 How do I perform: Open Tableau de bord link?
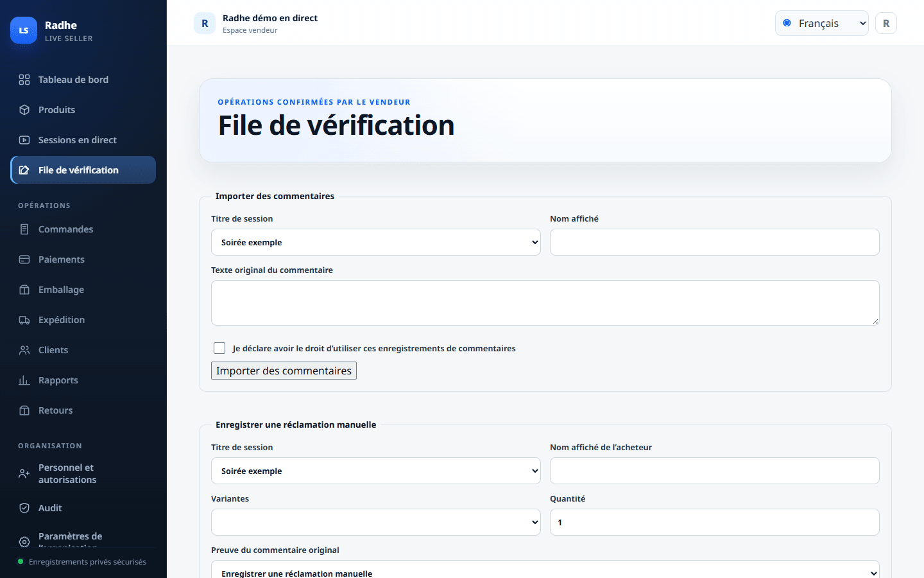click(x=83, y=80)
